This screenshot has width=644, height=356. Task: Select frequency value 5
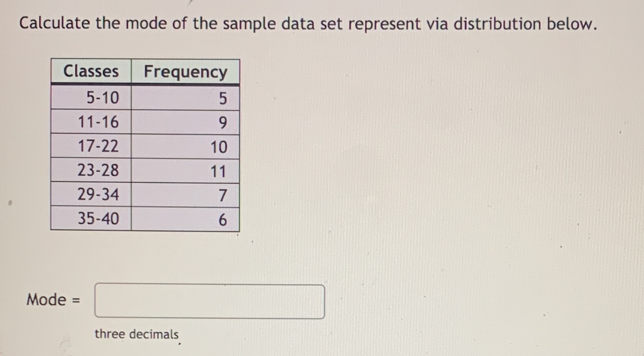click(x=222, y=98)
